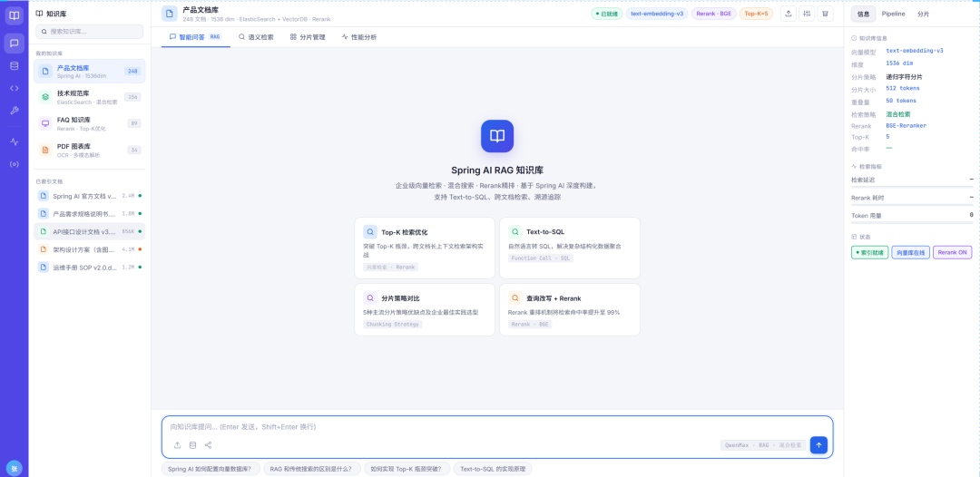The height and width of the screenshot is (477, 980).
Task: Send the question with the blue arrow button
Action: 818,445
